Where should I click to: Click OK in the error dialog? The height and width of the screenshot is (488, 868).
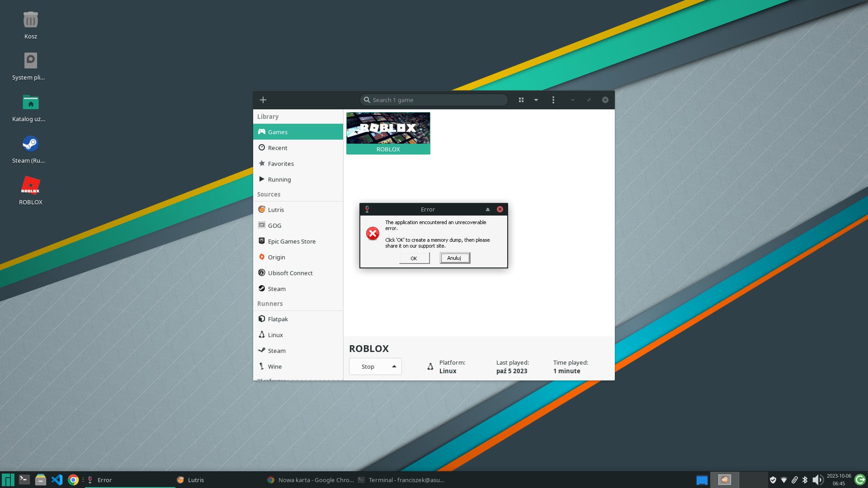tap(414, 258)
